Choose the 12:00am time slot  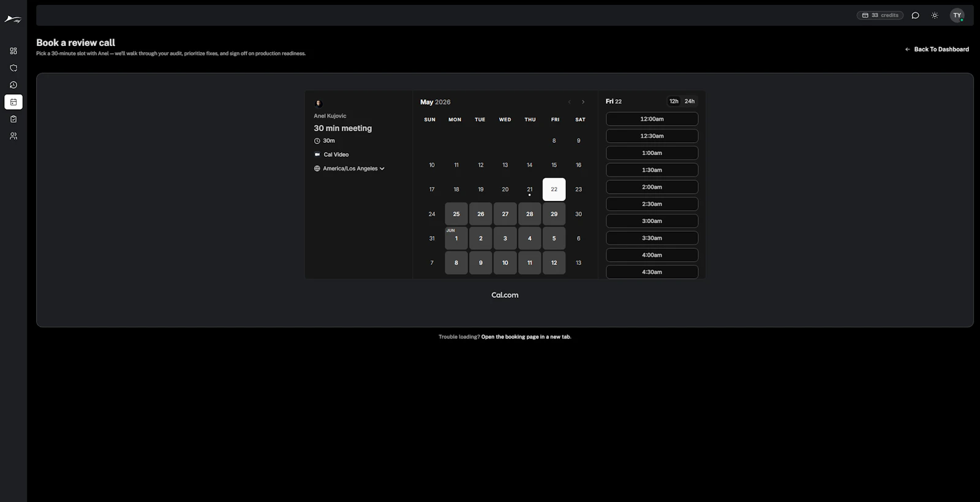652,119
